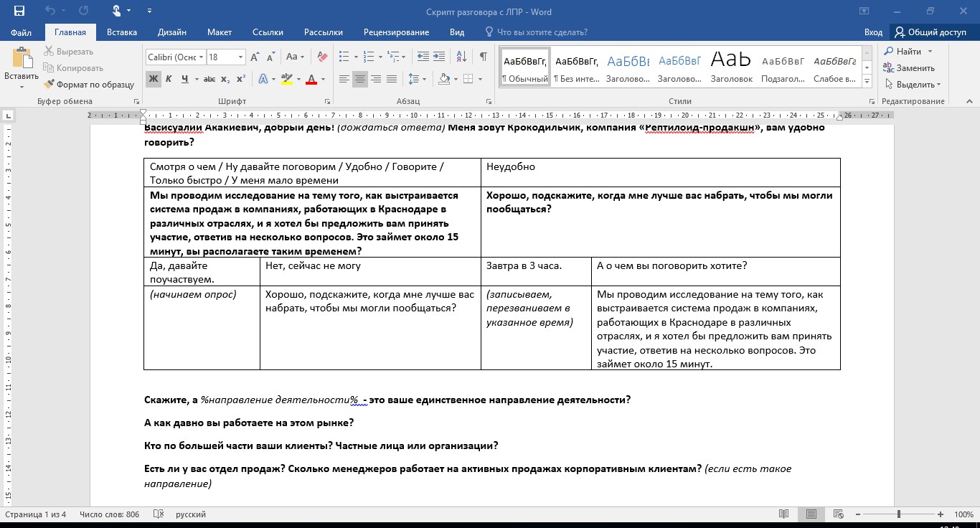The image size is (980, 528).
Task: Click the Paste clipboard icon
Action: coord(22,59)
